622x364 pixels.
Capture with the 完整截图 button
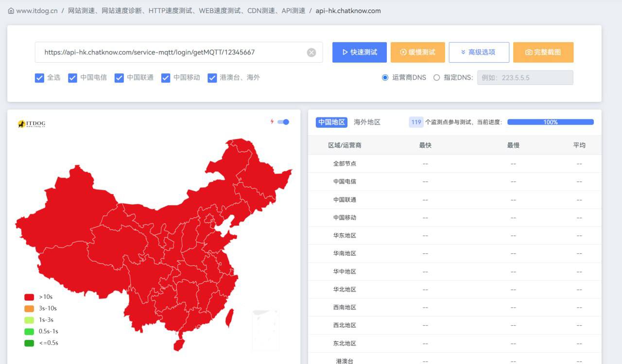click(543, 52)
